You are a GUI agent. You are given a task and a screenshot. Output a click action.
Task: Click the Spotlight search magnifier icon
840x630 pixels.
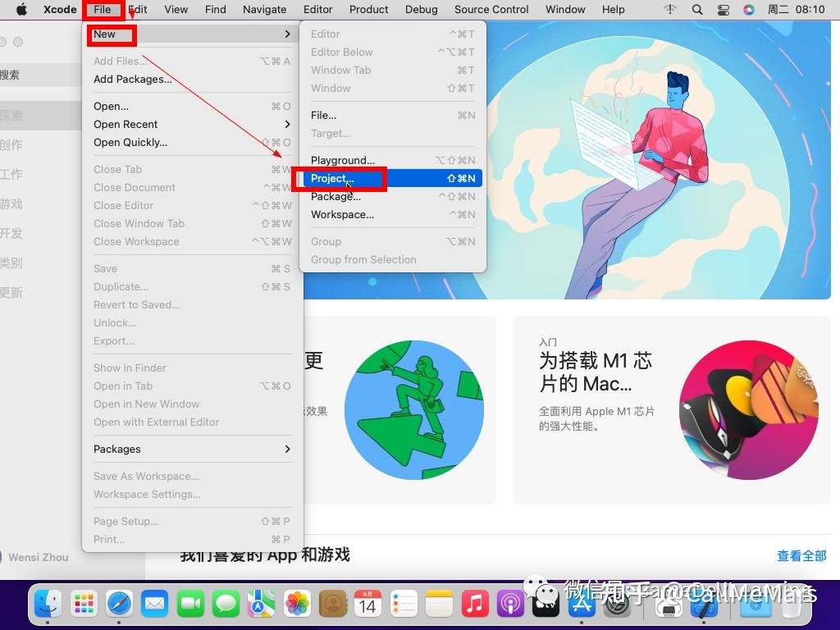click(x=697, y=9)
